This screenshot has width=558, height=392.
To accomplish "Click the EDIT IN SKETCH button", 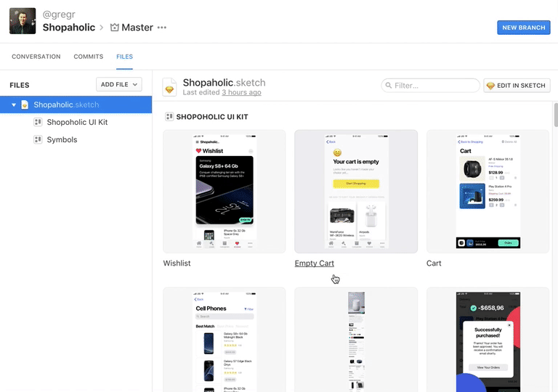I will tap(517, 86).
